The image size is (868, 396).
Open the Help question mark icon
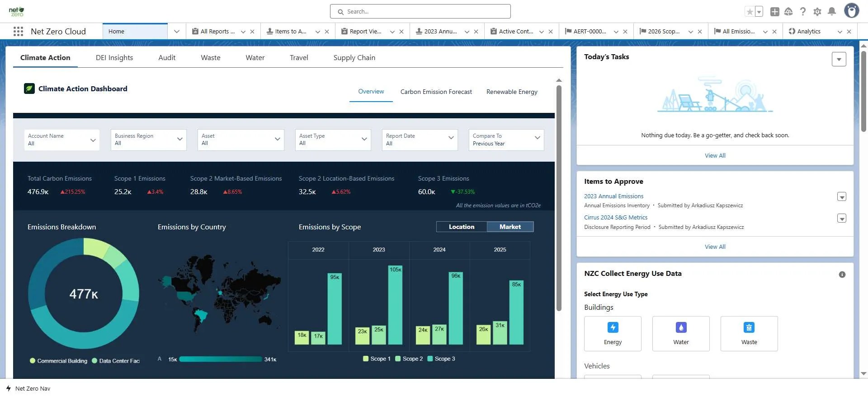tap(803, 12)
